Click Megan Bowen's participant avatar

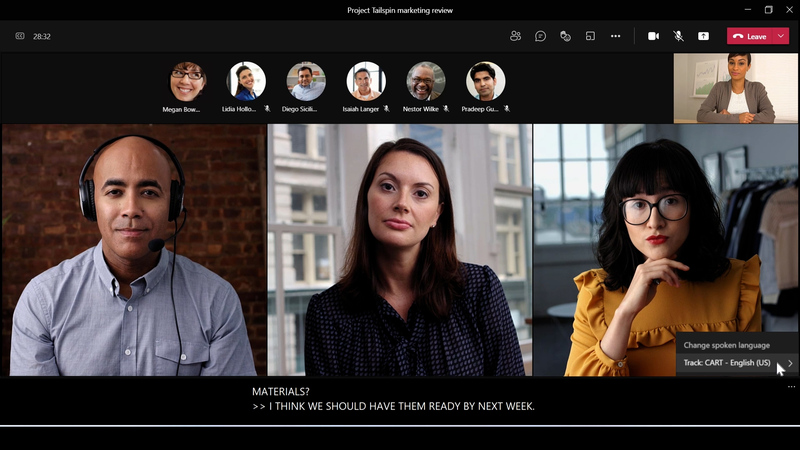point(187,81)
